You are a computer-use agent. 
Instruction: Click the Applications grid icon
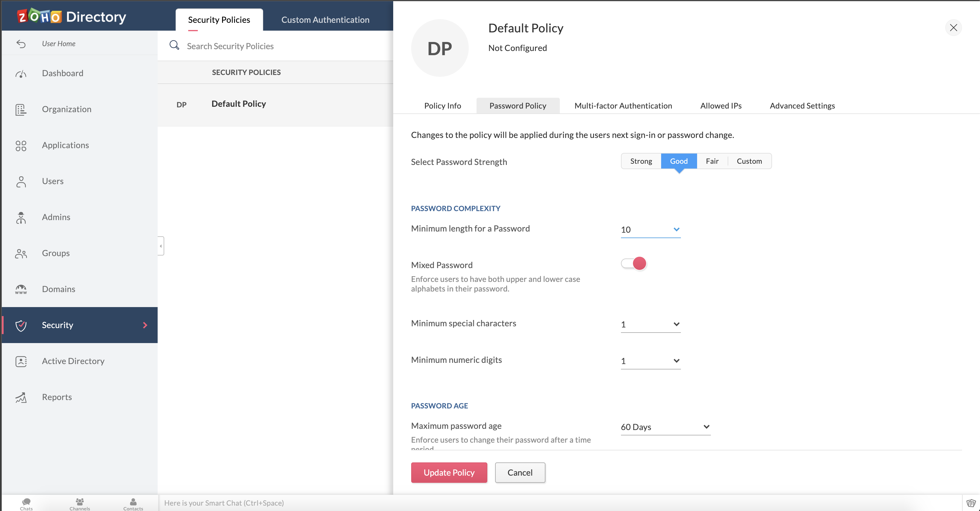coord(21,145)
